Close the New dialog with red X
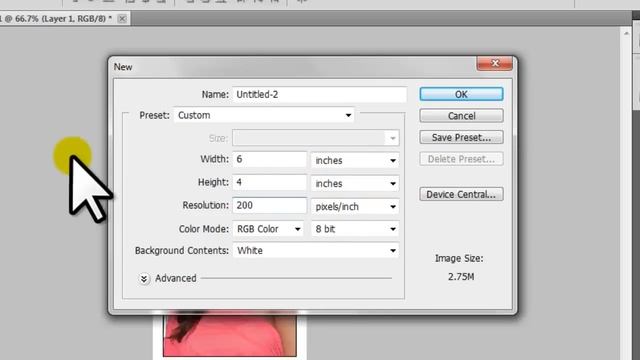The image size is (640, 360). [495, 63]
